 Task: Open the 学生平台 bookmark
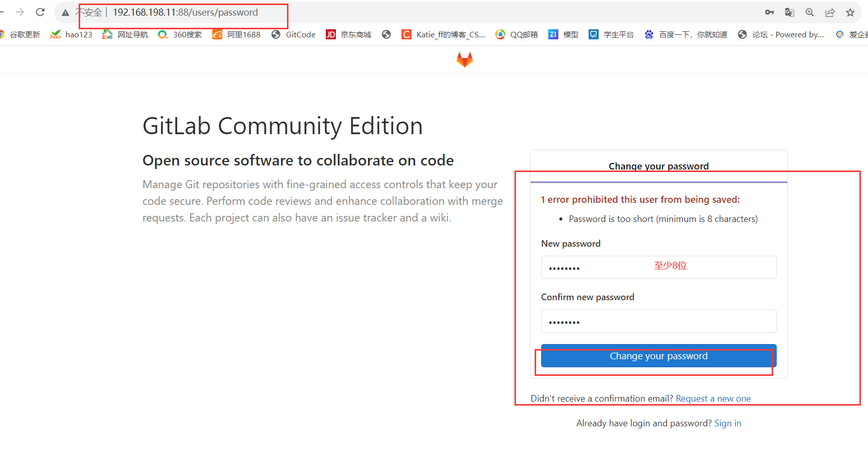[x=611, y=34]
